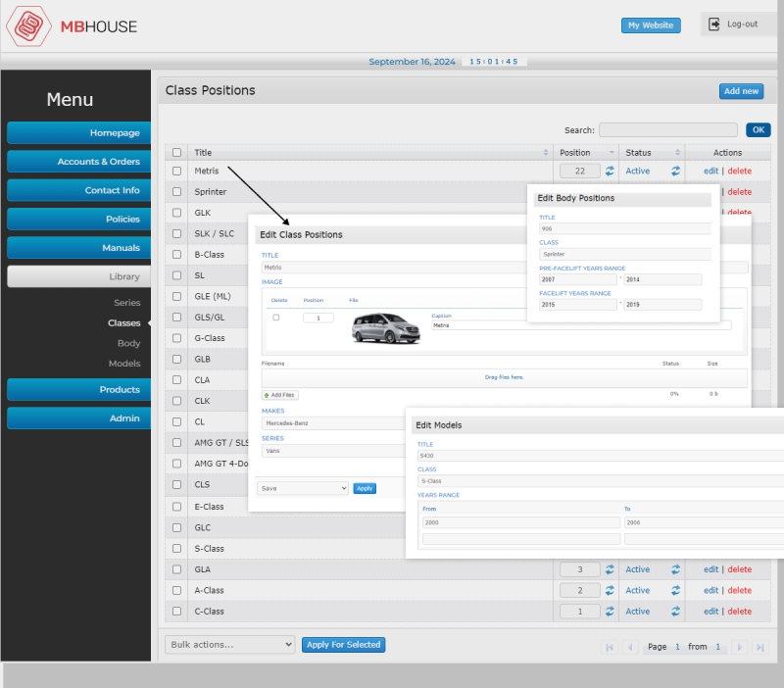Click the Log-out door icon
Image resolution: width=784 pixels, height=688 pixels.
pos(714,24)
